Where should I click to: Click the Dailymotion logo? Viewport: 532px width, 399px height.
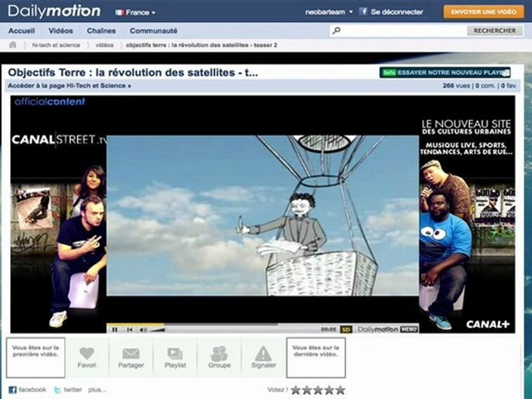[54, 12]
